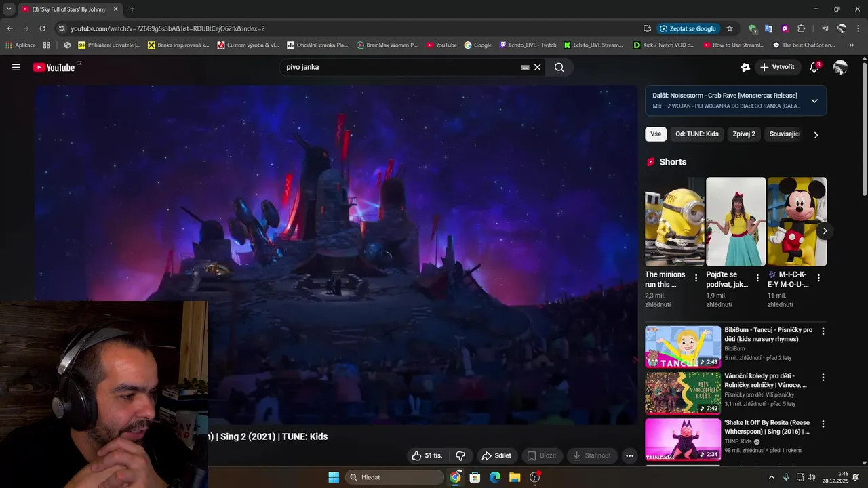Click the Sdílet share button
Viewport: 868px width, 488px height.
tap(496, 455)
